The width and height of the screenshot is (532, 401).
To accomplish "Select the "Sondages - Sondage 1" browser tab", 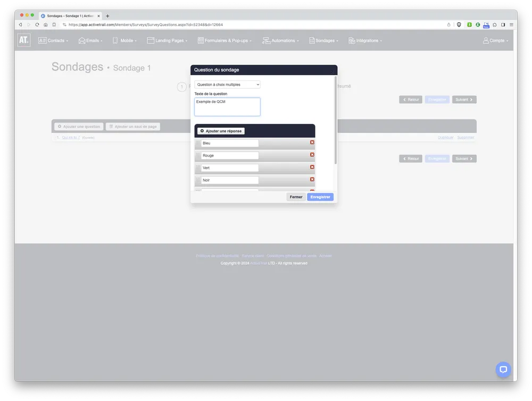I will point(69,15).
